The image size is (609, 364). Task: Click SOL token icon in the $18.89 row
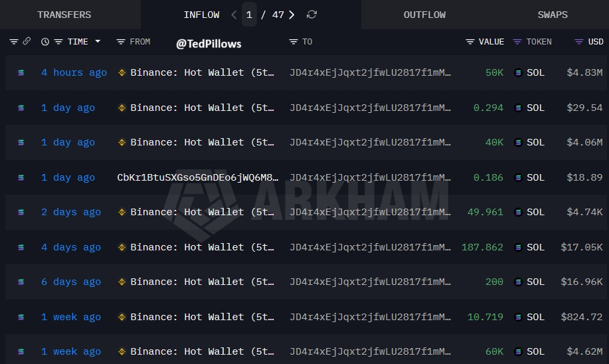click(x=518, y=177)
